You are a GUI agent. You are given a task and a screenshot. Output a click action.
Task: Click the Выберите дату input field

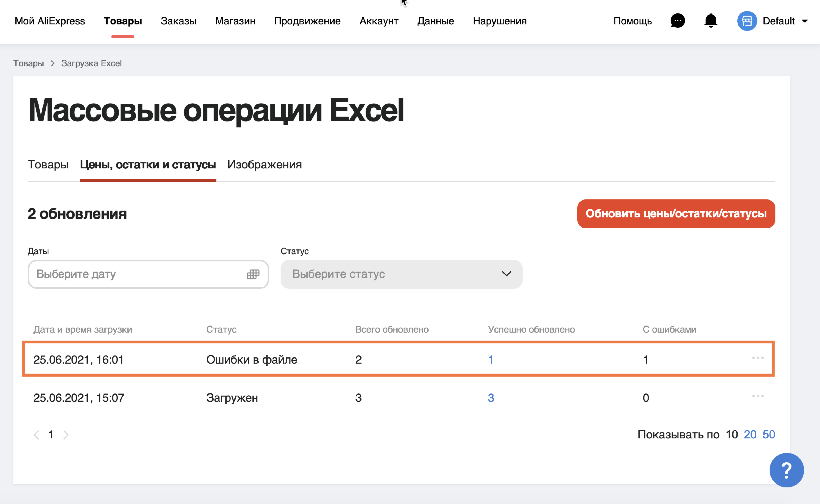tap(148, 274)
